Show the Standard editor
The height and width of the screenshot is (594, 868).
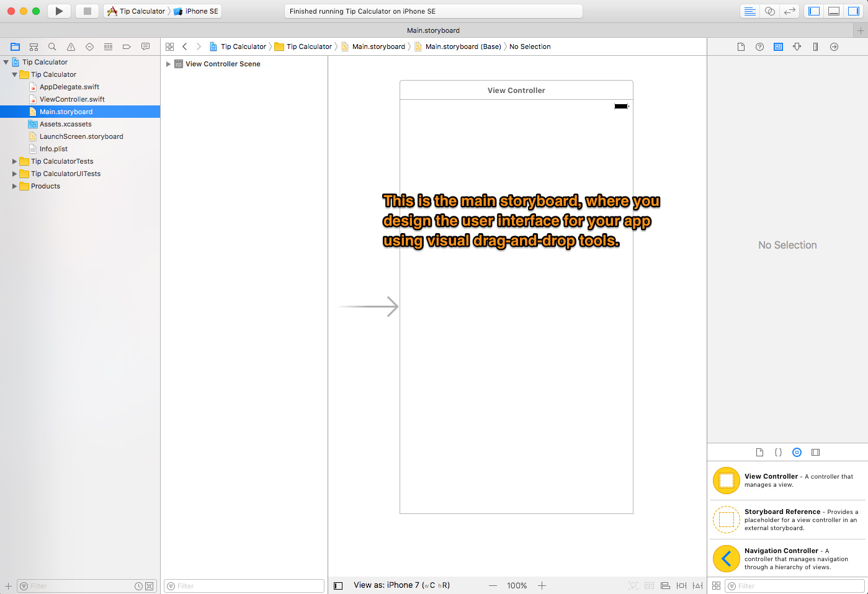tap(749, 11)
